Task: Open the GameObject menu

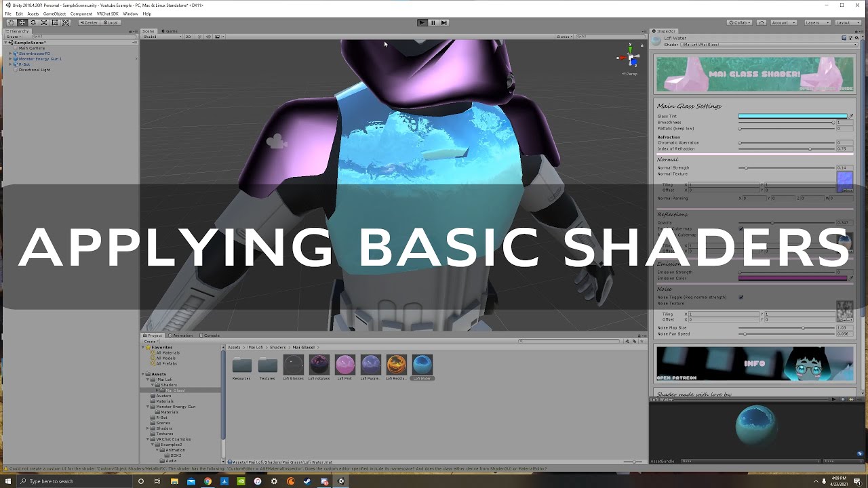Action: point(54,14)
